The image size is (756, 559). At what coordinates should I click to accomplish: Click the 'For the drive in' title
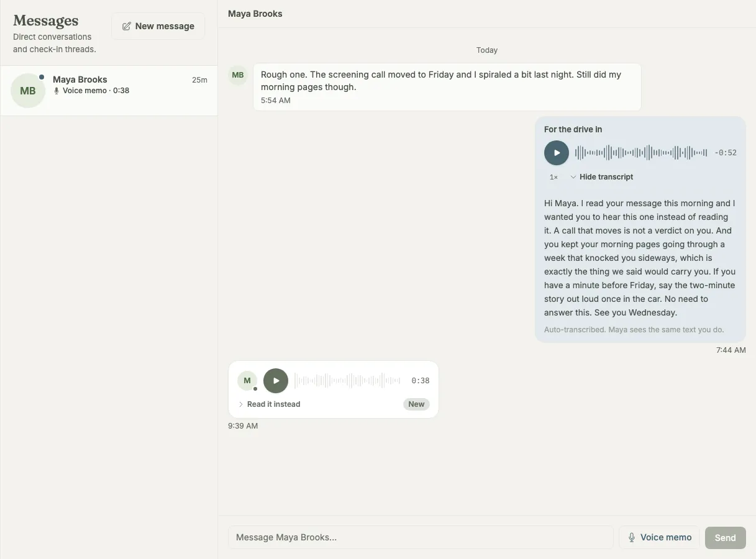[573, 130]
